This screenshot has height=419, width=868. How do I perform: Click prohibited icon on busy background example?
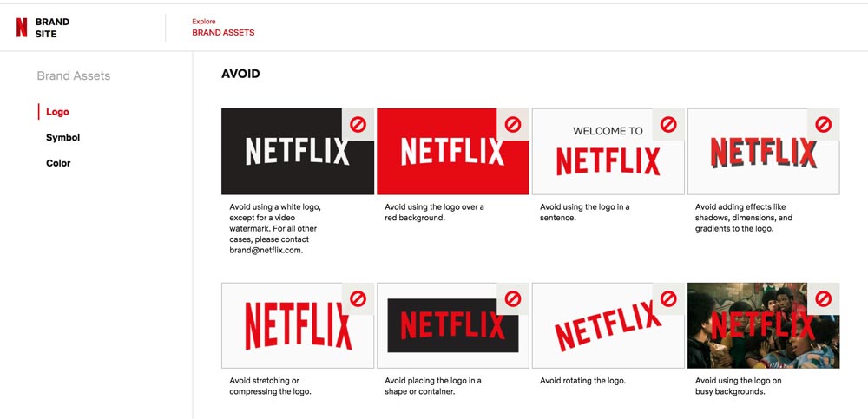tap(824, 298)
